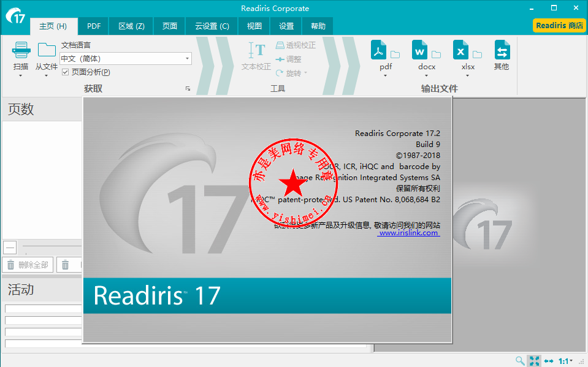Select the pdf output file icon
Screen dimensions: 588x367
click(378, 50)
